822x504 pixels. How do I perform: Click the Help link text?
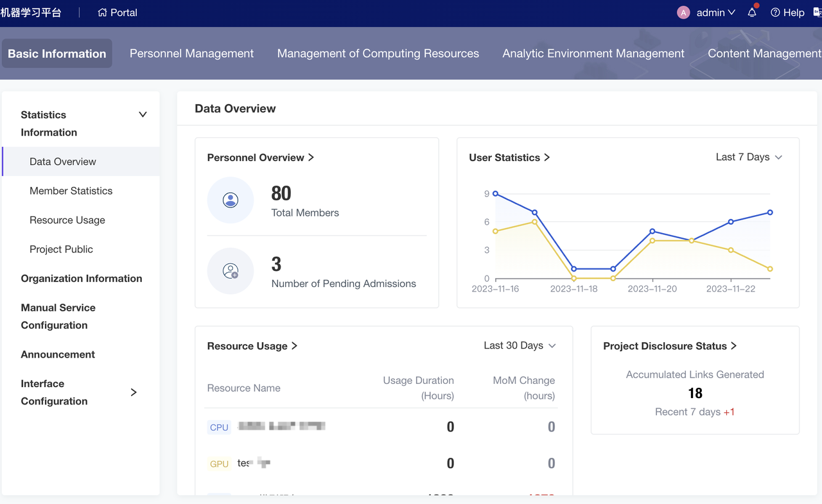tap(794, 13)
